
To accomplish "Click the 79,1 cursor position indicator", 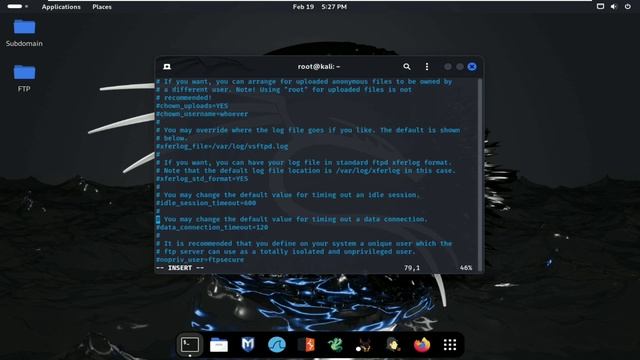I will tap(411, 268).
